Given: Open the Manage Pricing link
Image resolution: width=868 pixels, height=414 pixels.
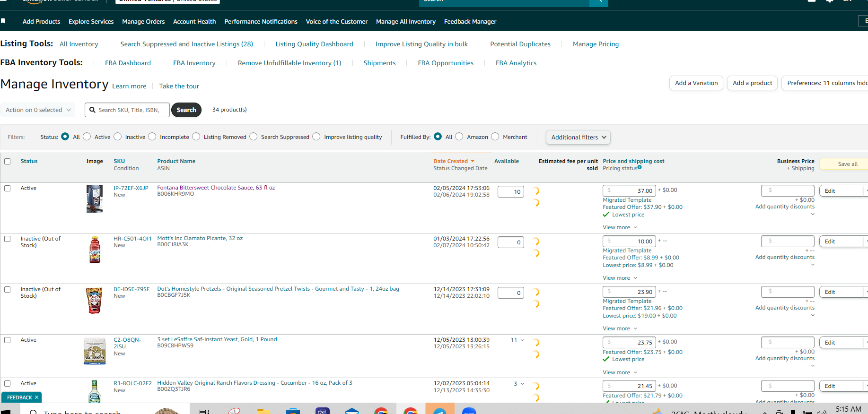Looking at the screenshot, I should 596,44.
